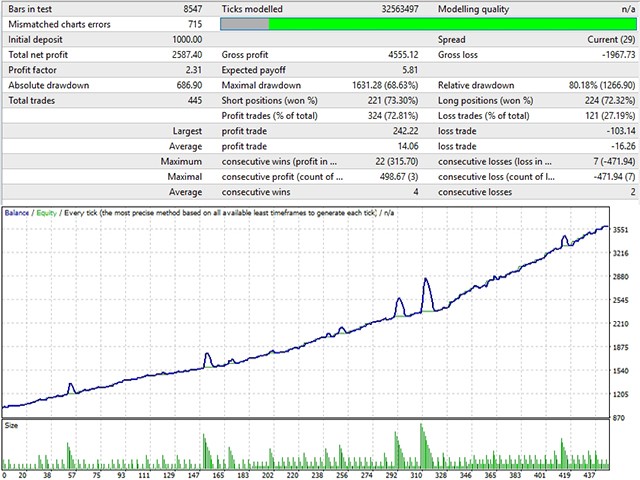Select the Spread value Current (29)
640x480 pixels.
611,40
